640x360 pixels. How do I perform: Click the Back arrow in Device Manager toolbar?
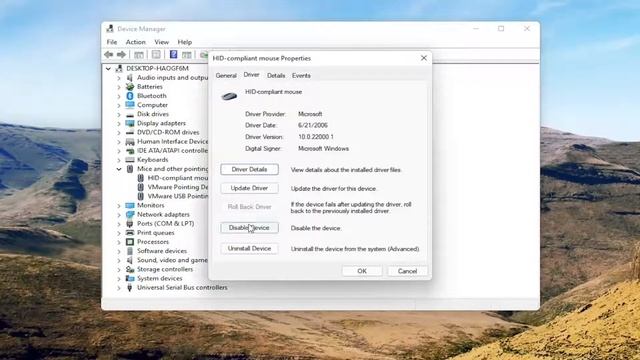[x=109, y=54]
